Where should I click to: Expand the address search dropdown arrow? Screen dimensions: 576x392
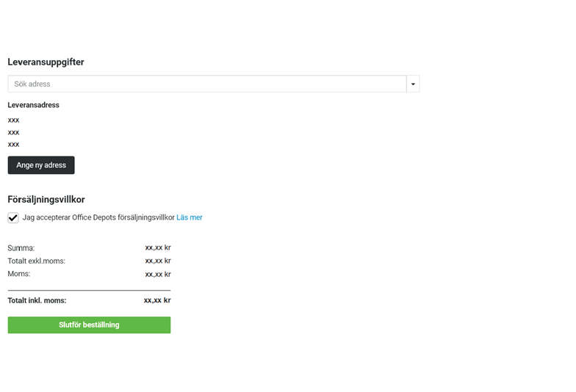(x=413, y=84)
